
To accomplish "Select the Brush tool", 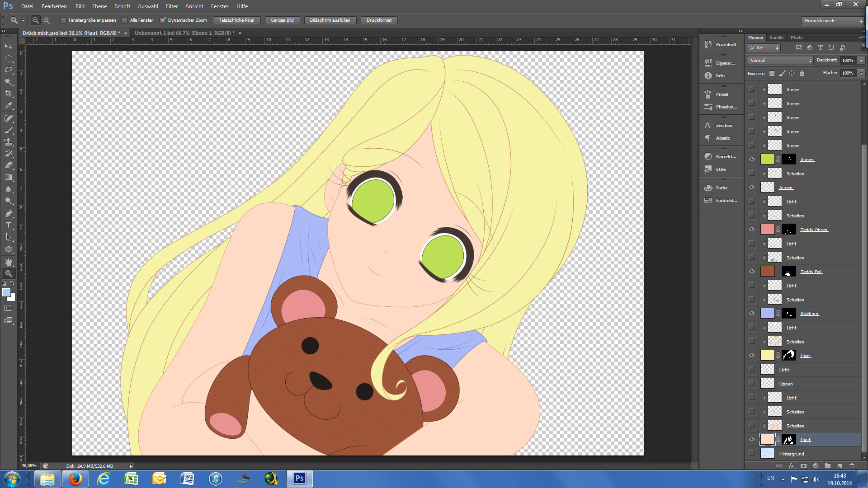I will [9, 130].
